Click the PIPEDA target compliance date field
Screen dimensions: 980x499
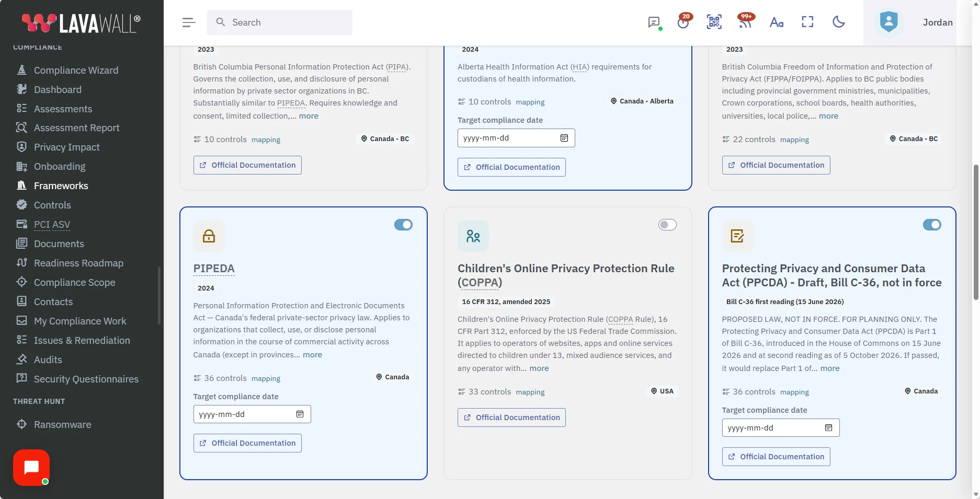[252, 414]
